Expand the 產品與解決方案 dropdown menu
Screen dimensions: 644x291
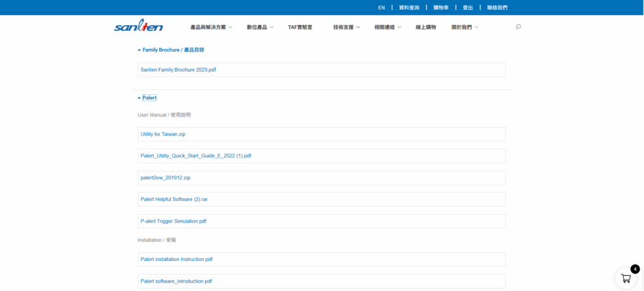[x=211, y=27]
